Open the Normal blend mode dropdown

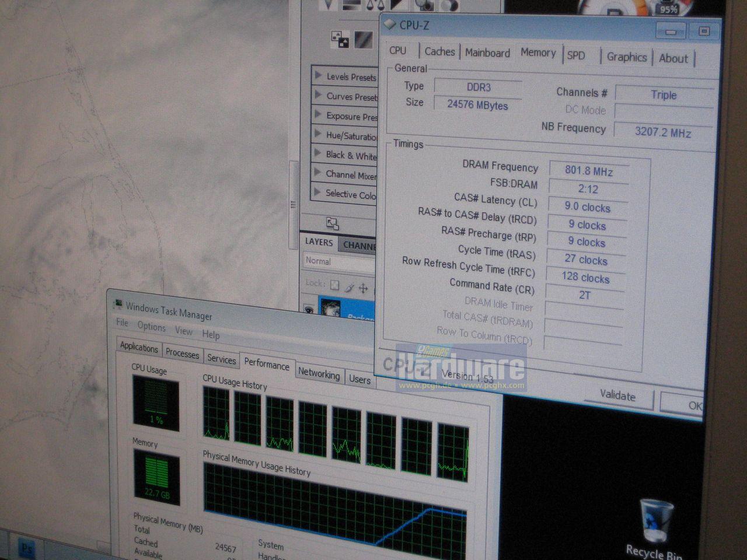(x=339, y=261)
